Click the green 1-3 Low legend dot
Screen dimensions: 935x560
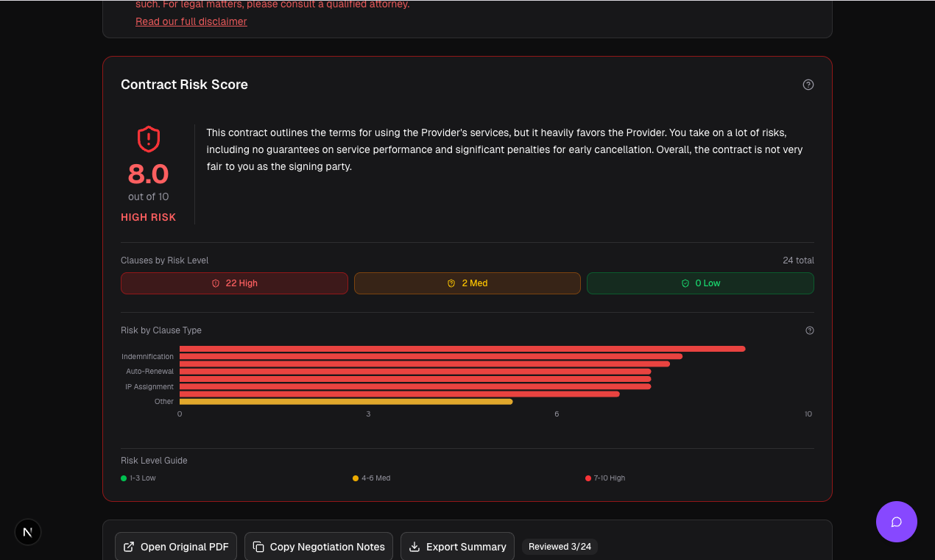[x=123, y=478]
